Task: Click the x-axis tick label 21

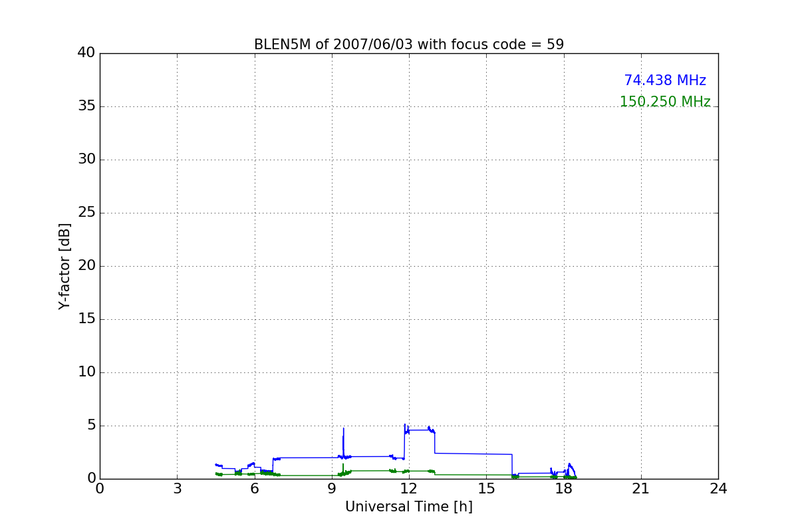Action: (641, 489)
